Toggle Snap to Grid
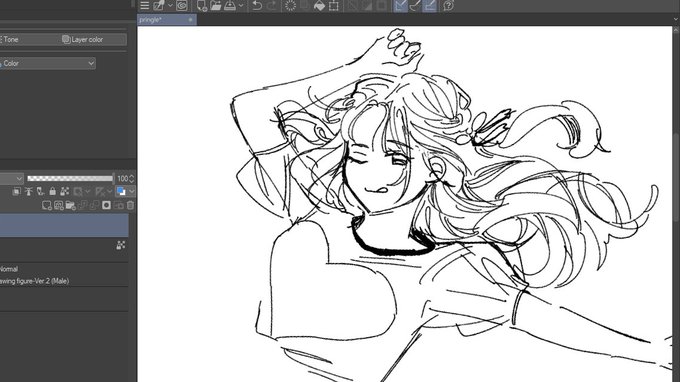The height and width of the screenshot is (382, 680). click(x=430, y=5)
